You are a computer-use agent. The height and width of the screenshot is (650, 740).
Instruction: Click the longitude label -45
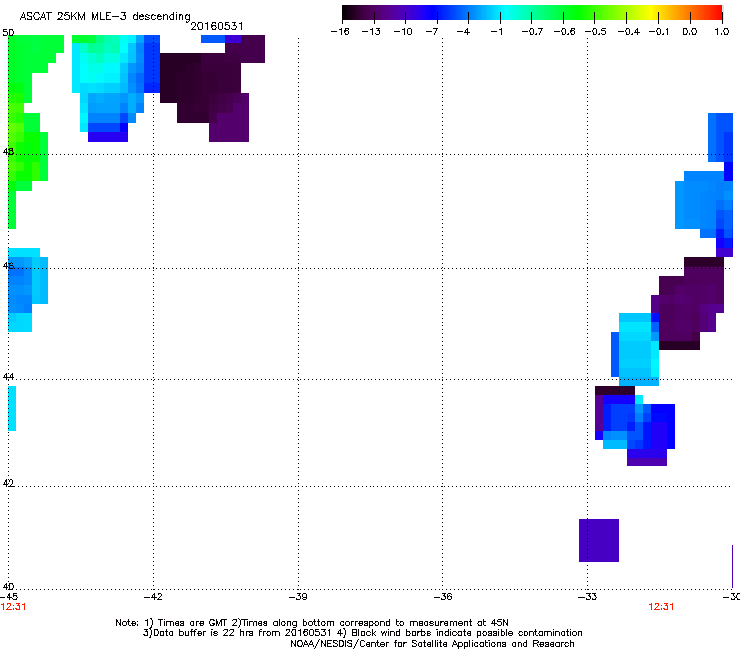click(x=9, y=597)
